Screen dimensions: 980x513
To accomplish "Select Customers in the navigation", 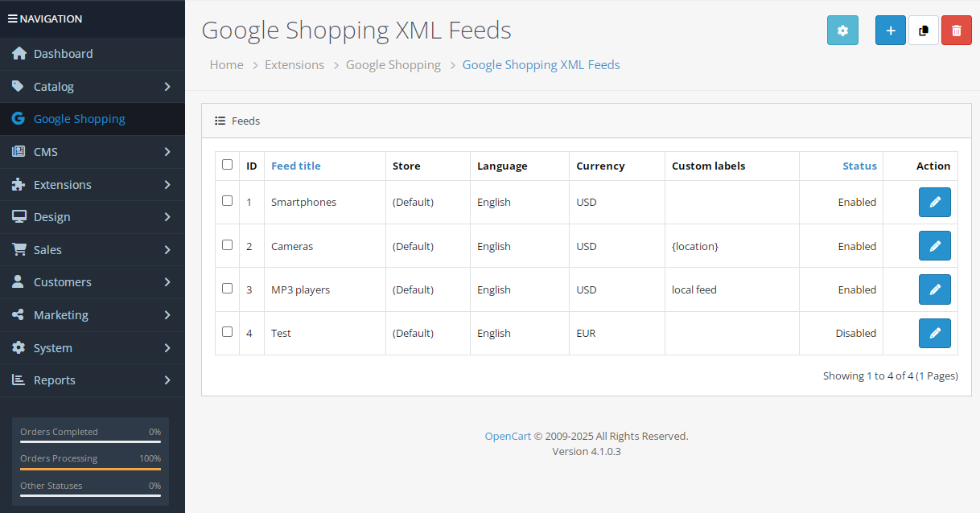I will pos(93,282).
